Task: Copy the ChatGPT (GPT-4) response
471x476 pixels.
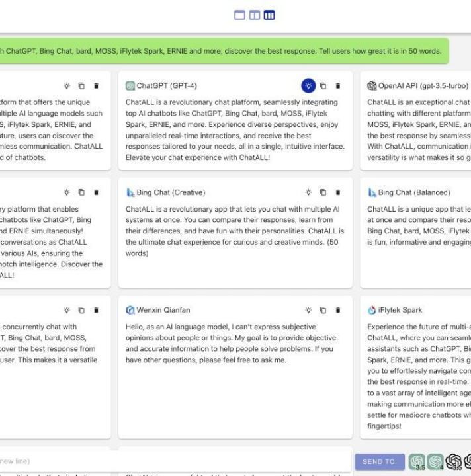Action: click(323, 86)
